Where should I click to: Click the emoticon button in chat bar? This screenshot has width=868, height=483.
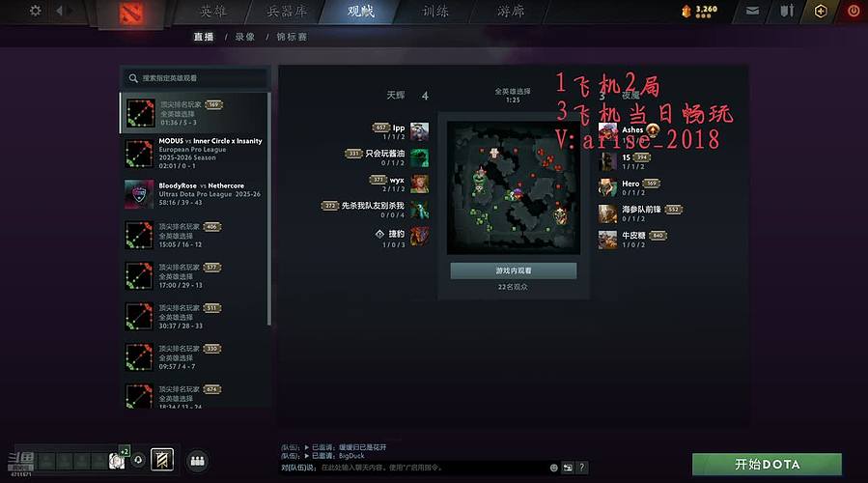(x=553, y=468)
